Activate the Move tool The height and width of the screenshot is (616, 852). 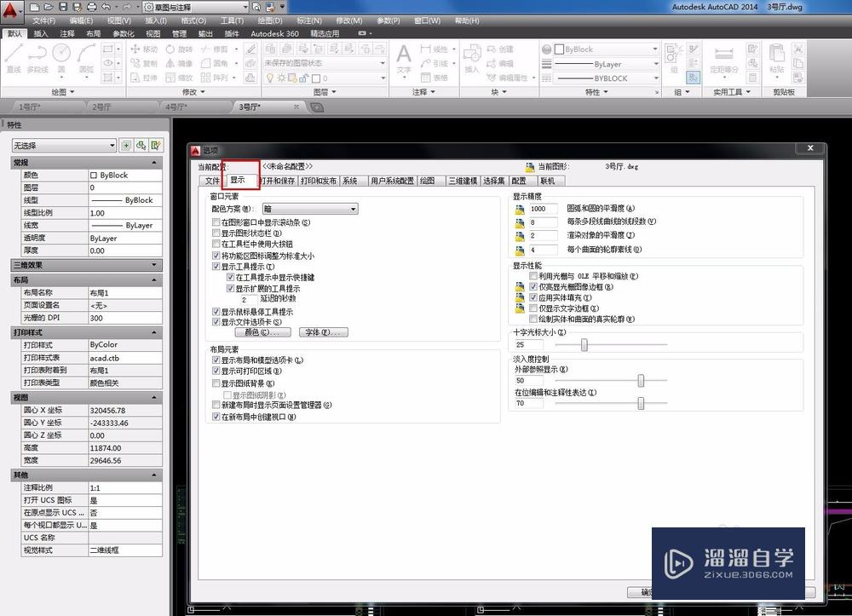point(141,49)
